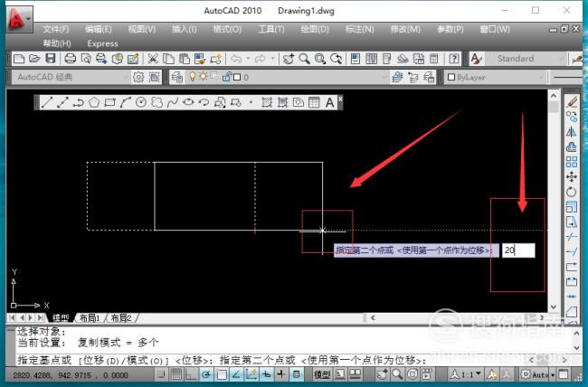Select the Polygon tool
The image size is (588, 387).
click(x=94, y=102)
